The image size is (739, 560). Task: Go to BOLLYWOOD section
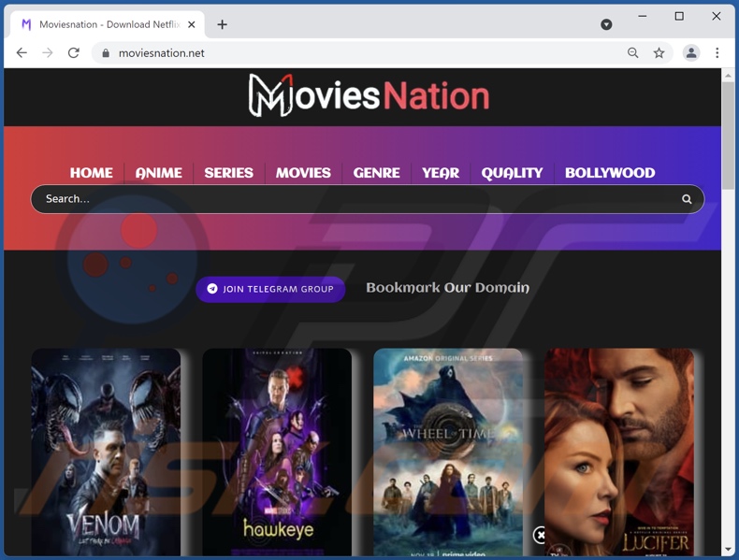click(609, 173)
